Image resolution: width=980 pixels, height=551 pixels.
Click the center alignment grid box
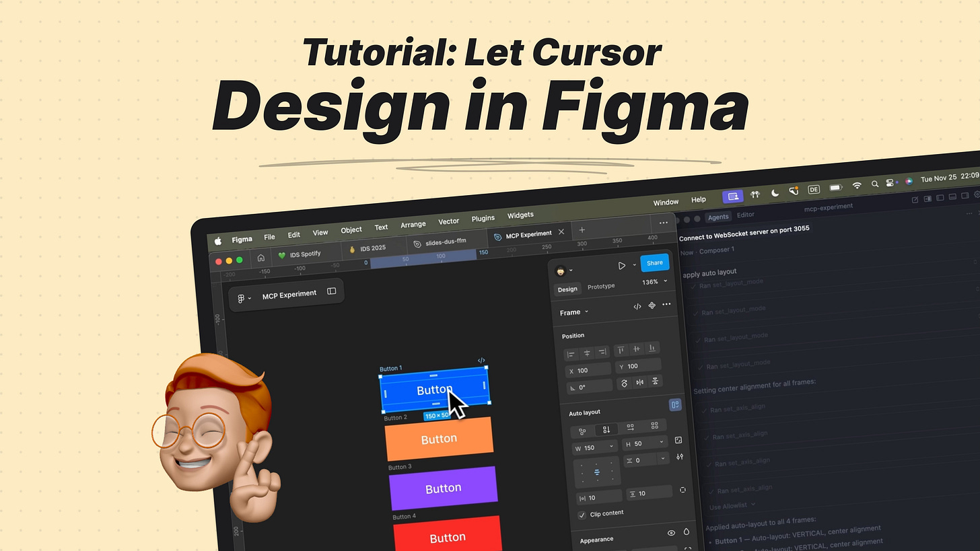[x=597, y=472]
